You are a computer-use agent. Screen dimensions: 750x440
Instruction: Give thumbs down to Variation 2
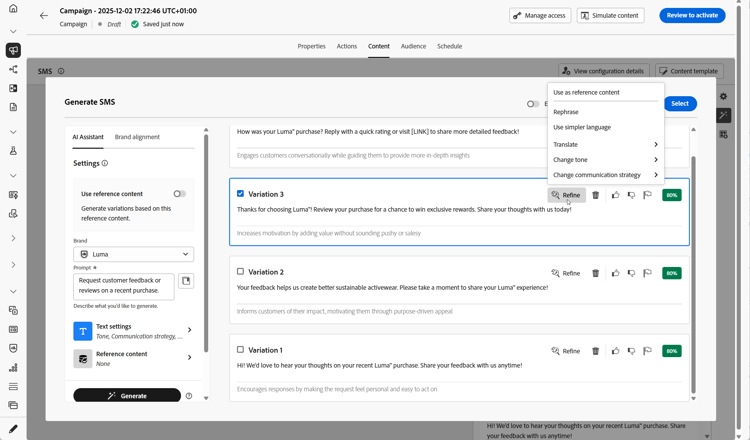click(x=631, y=273)
